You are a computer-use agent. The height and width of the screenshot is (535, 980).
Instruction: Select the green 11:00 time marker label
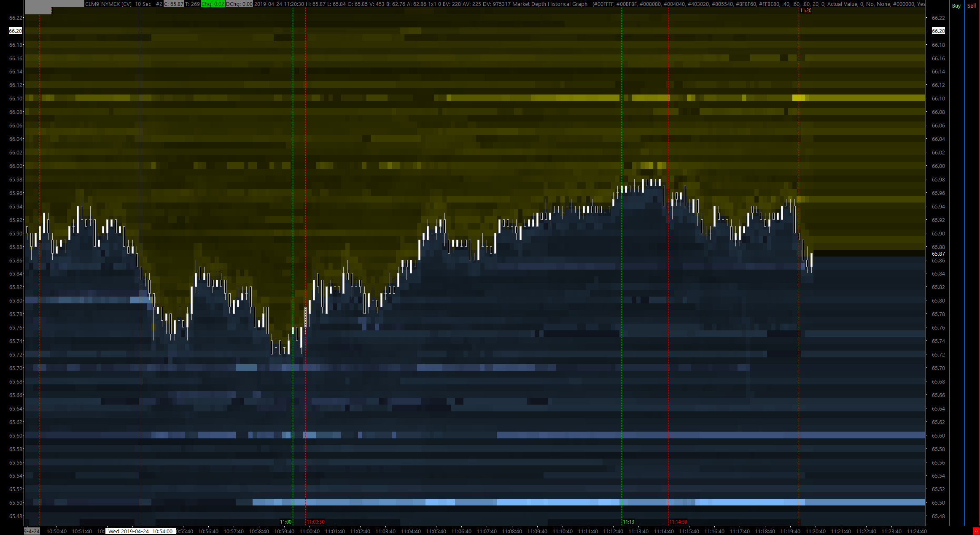pos(285,522)
